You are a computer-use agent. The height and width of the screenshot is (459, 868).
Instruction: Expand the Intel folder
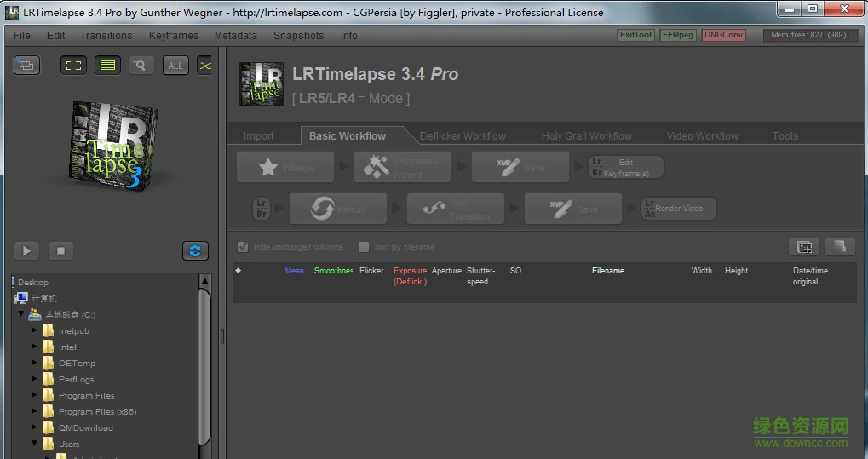click(34, 347)
